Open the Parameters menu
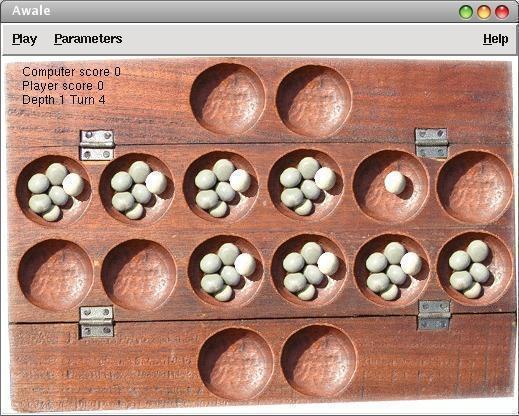Image resolution: width=519 pixels, height=416 pixels. tap(88, 39)
